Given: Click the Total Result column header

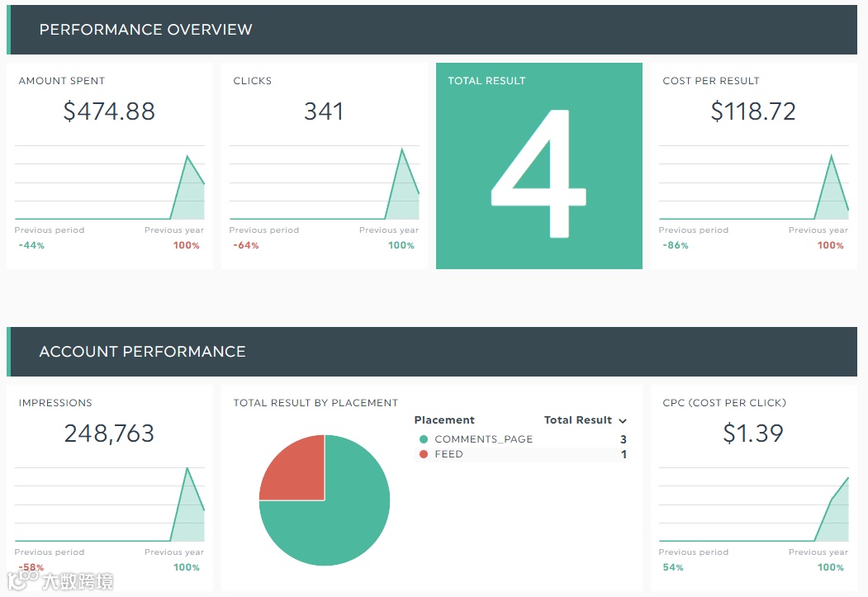Looking at the screenshot, I should coord(577,420).
